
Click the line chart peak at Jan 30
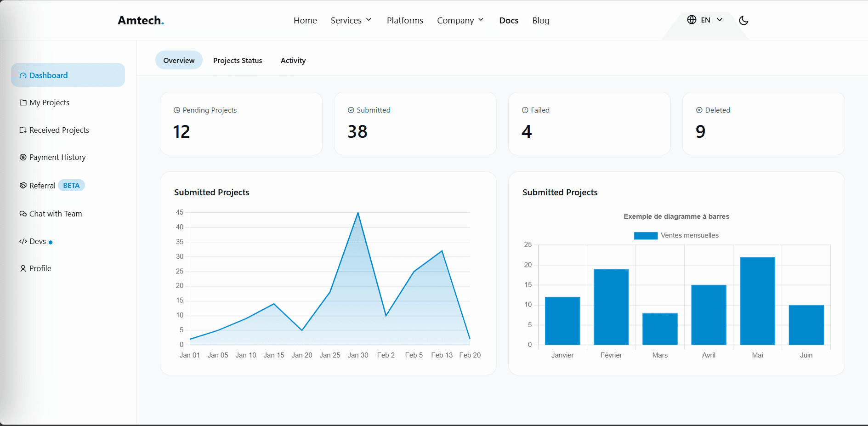(x=358, y=213)
